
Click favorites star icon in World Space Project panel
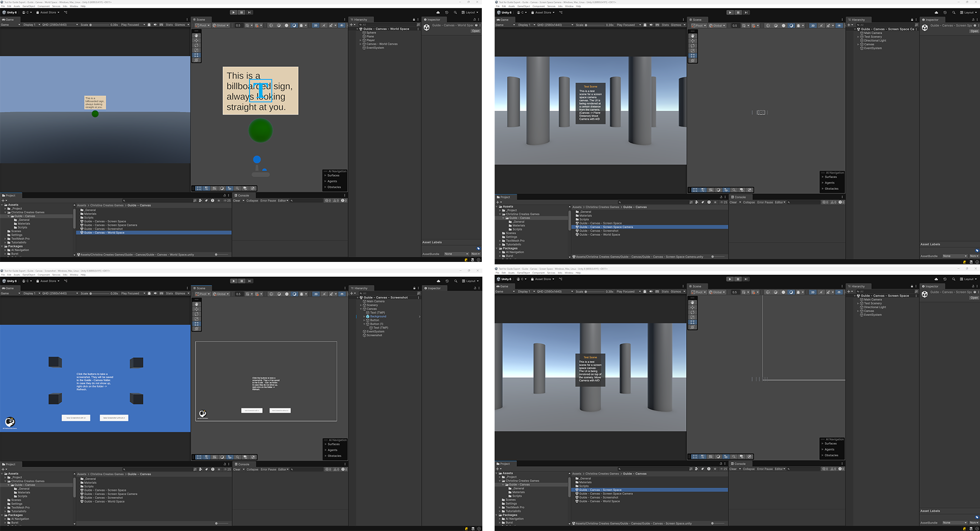pyautogui.click(x=219, y=200)
